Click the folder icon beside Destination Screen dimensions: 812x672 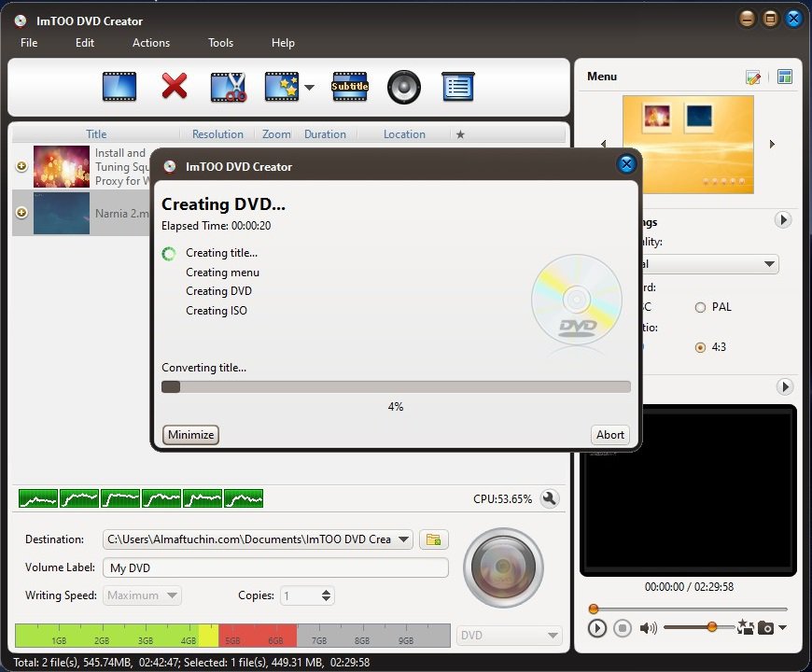[x=432, y=539]
